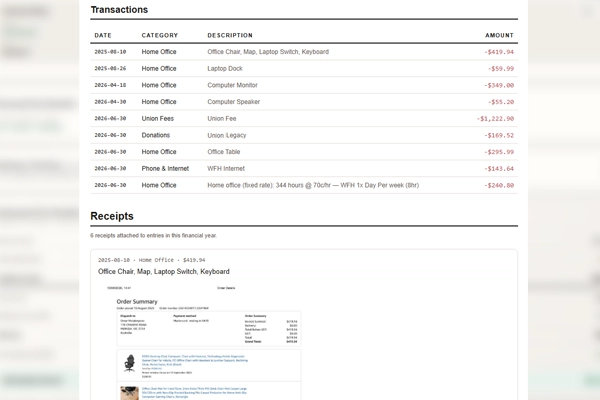Select the amount -$349.00
Viewport: 600px width, 400px height.
(499, 85)
